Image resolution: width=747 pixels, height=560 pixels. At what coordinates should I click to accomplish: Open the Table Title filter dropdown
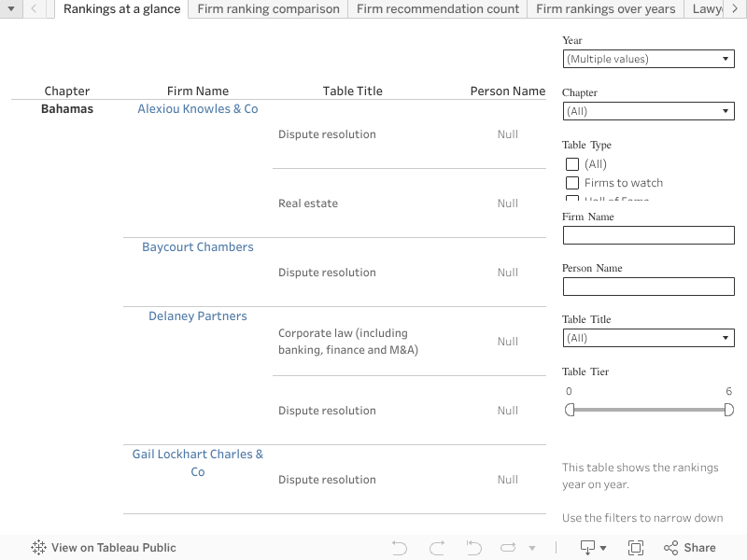click(x=648, y=338)
